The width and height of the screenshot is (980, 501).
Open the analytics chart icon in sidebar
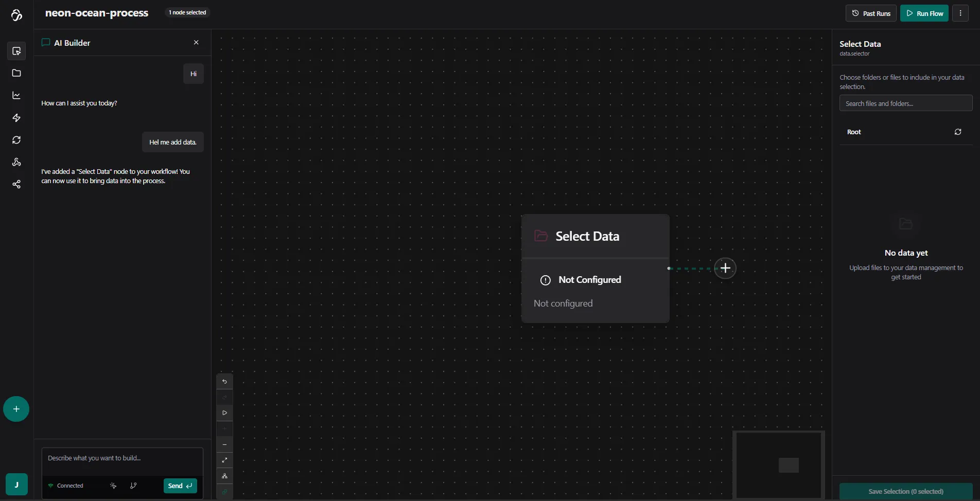click(x=16, y=96)
